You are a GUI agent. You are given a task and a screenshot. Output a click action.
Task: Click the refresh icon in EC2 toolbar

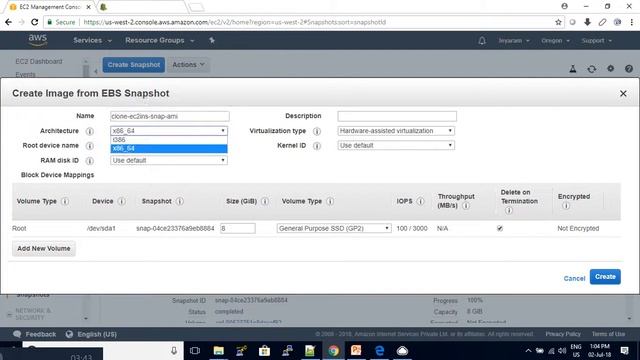591,69
